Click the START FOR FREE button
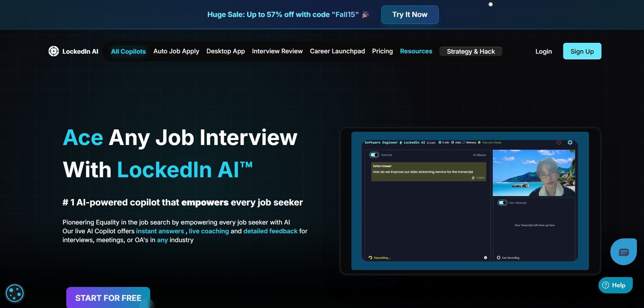Viewport: 644px width, 308px height. [108, 298]
